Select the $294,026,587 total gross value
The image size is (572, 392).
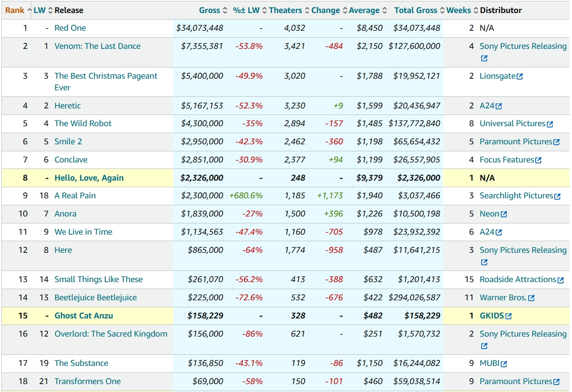(414, 297)
